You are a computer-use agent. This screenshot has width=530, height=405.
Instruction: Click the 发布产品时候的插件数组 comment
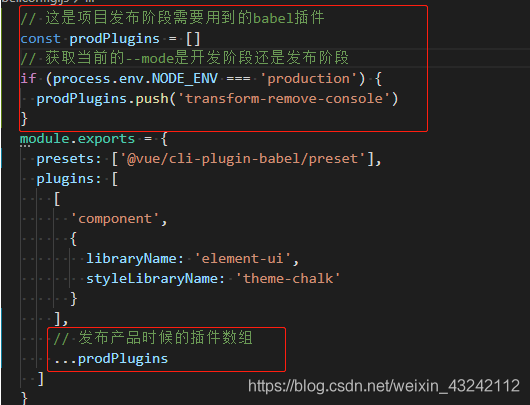click(153, 338)
